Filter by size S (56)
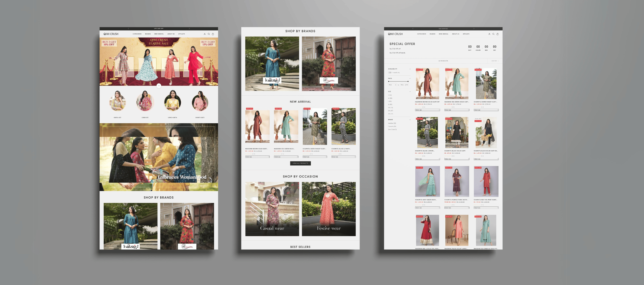 [x=390, y=95]
